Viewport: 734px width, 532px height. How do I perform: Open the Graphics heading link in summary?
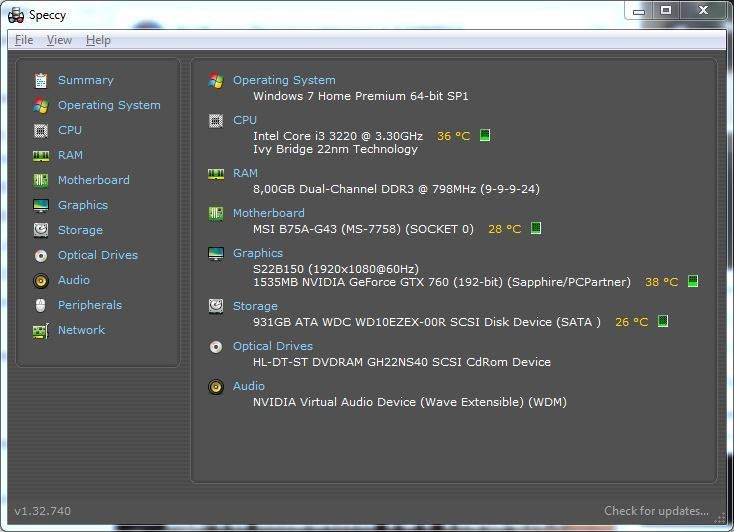(x=258, y=253)
